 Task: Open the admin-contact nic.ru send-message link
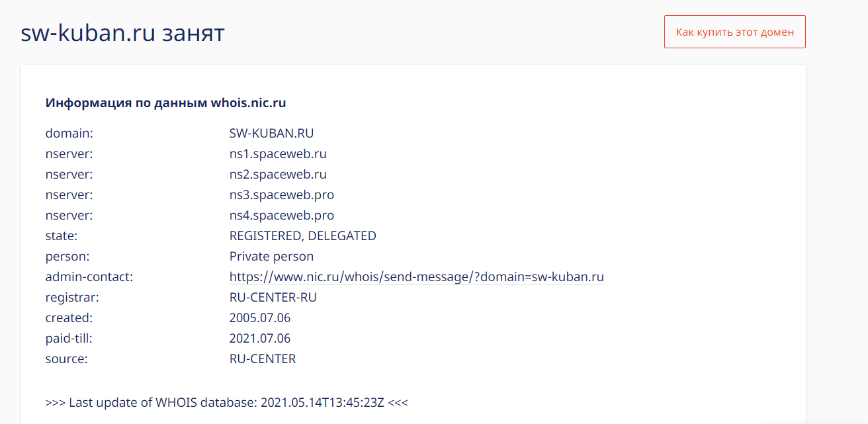[416, 276]
